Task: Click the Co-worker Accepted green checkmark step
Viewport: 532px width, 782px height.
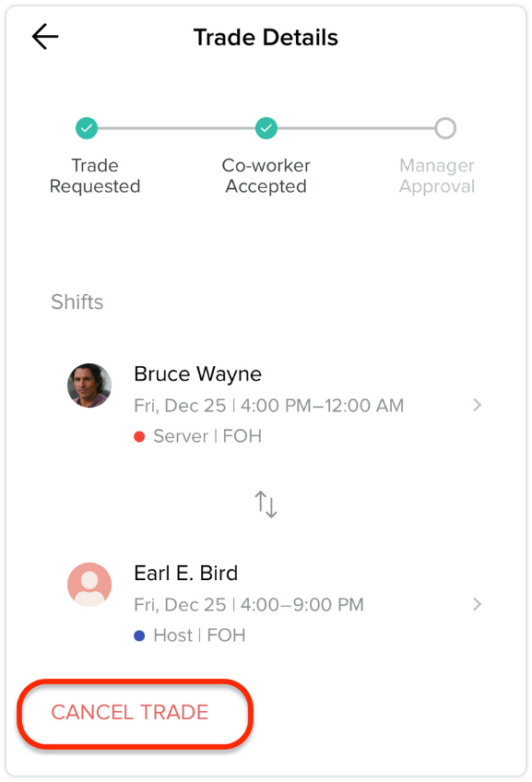Action: pyautogui.click(x=266, y=129)
